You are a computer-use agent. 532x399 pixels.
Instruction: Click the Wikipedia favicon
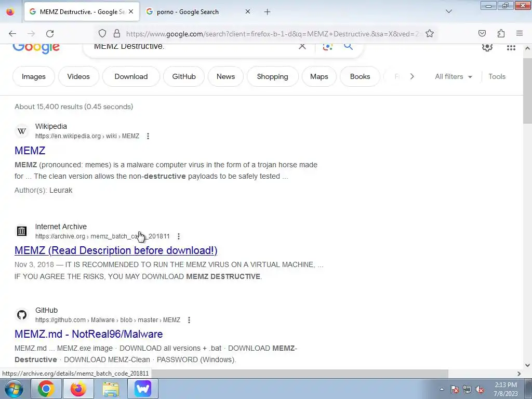pos(22,131)
